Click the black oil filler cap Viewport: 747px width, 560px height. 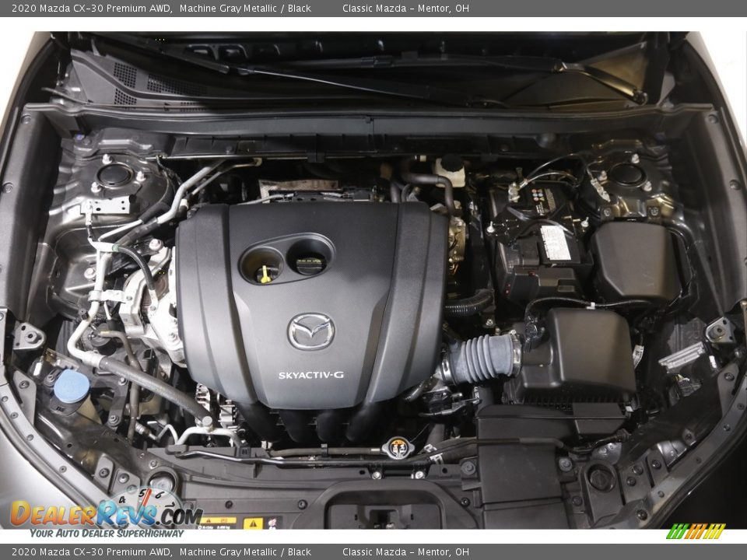tap(310, 264)
